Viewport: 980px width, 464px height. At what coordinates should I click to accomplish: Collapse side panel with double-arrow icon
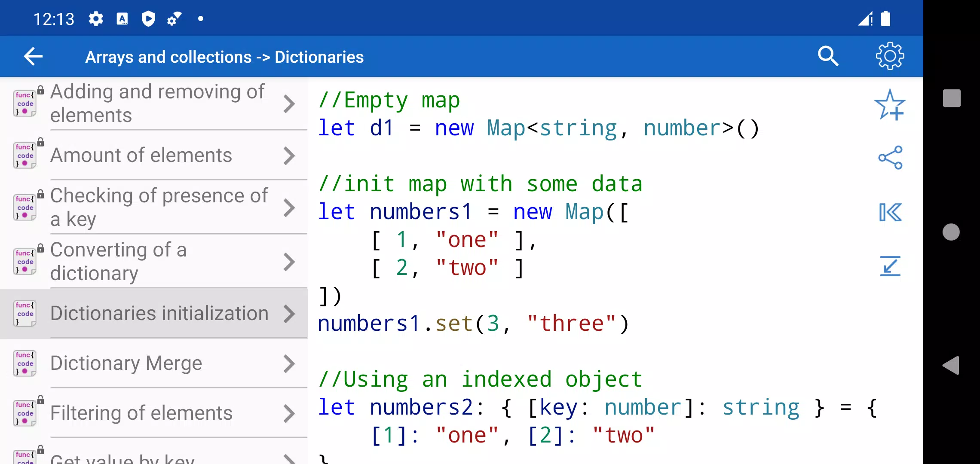click(890, 212)
